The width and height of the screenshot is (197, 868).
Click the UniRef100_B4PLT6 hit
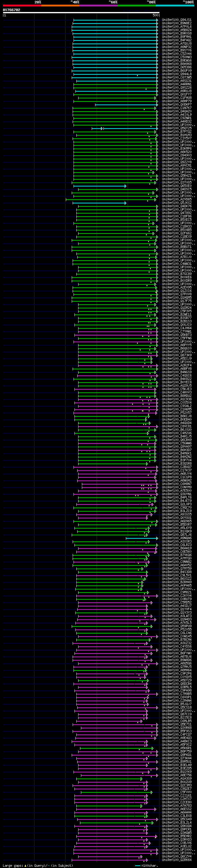coord(176,497)
